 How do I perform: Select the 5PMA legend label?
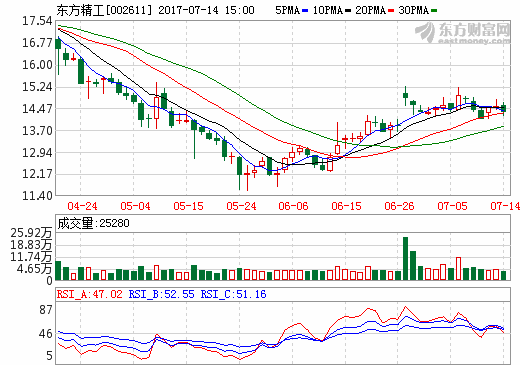click(x=287, y=10)
